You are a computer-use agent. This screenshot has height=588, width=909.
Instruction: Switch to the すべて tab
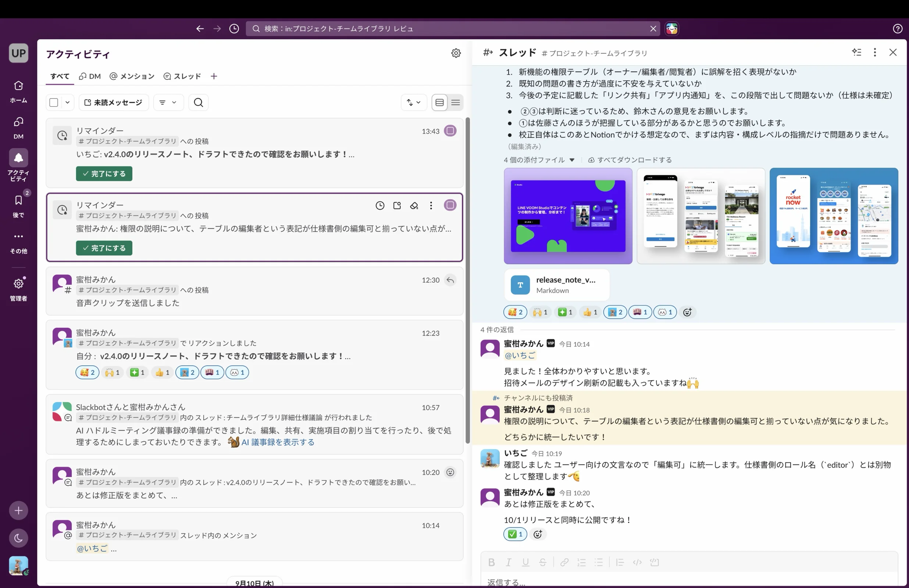click(x=60, y=76)
